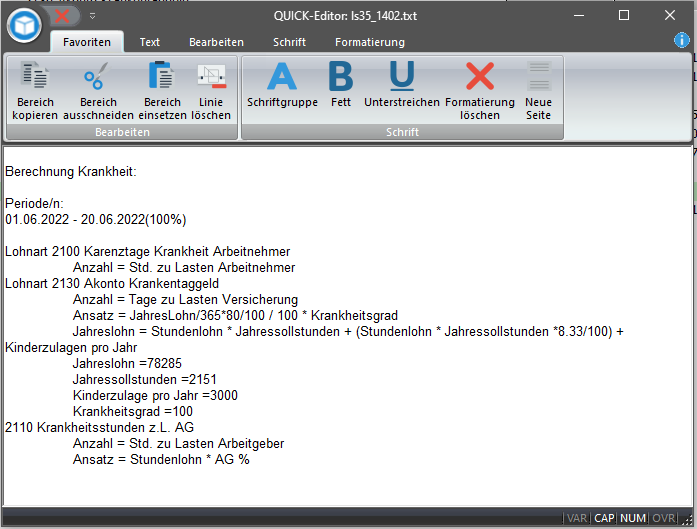Click Formatierung löschen red X icon
This screenshot has width=697, height=529.
point(480,78)
